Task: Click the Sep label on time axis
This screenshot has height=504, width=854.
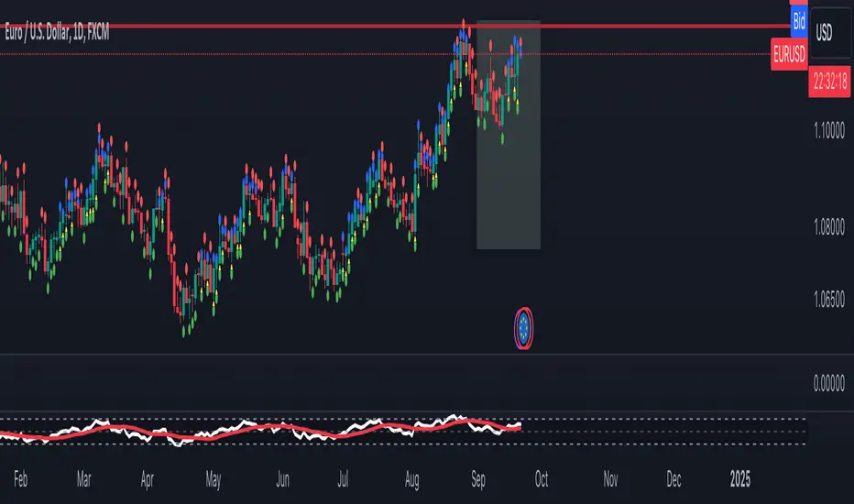Action: click(477, 479)
